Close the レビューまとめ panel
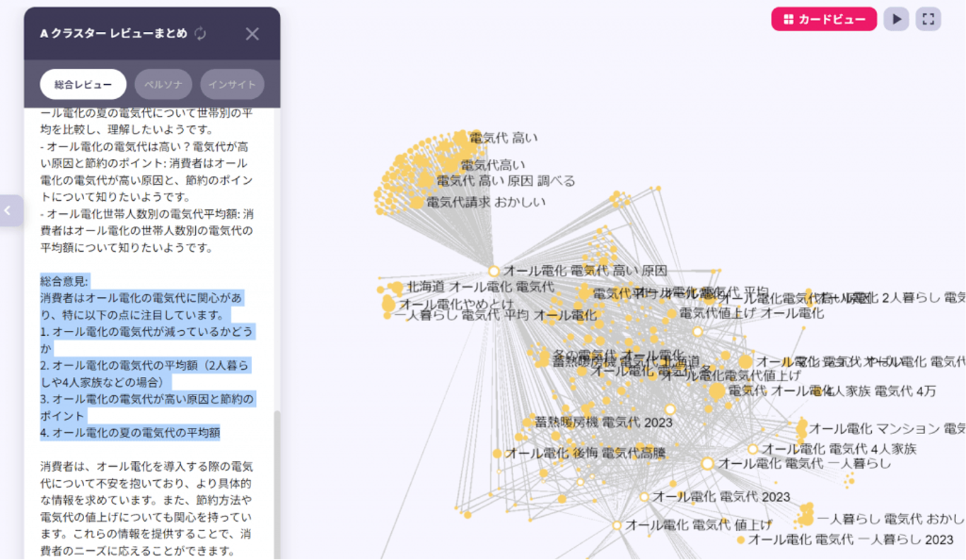Screen dimensions: 966x560 [252, 34]
